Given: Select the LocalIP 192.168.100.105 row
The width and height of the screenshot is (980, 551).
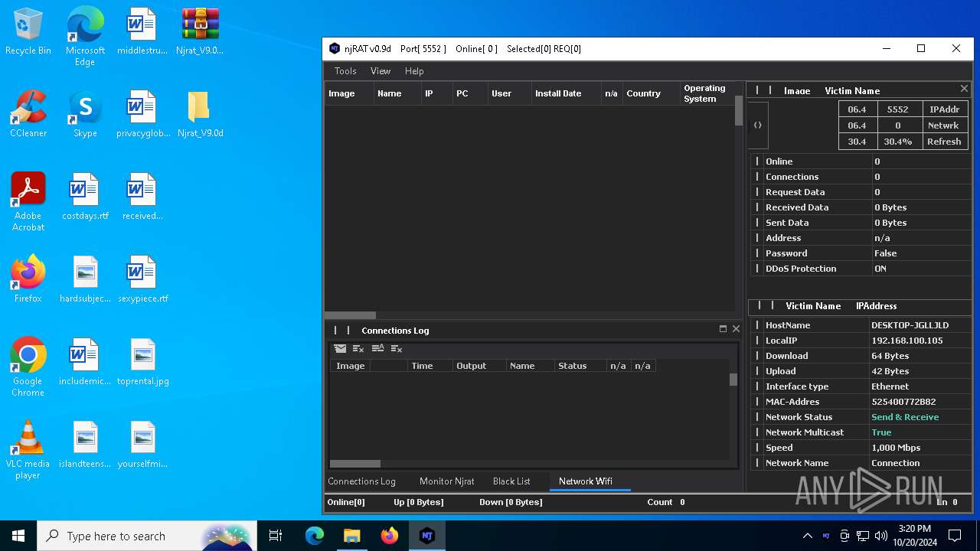Looking at the screenshot, I should [860, 341].
